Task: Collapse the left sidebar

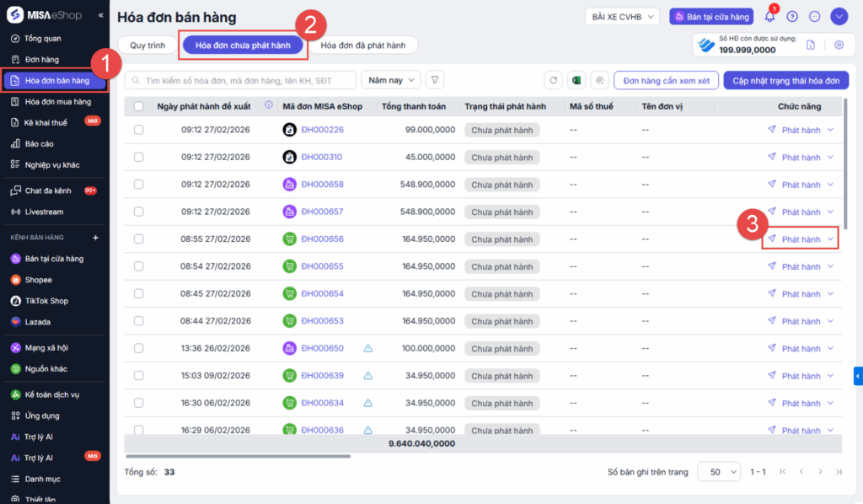Action: 101,15
